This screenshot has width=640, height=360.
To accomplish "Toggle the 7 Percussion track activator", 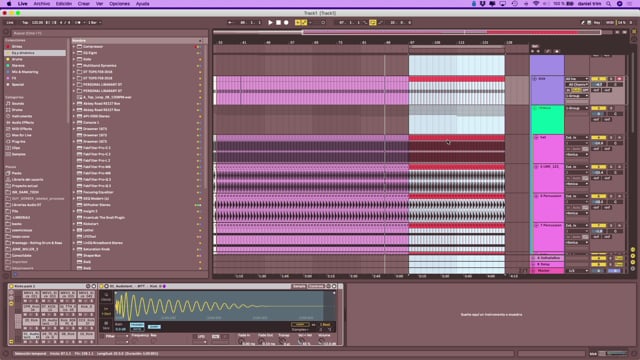I will 598,225.
